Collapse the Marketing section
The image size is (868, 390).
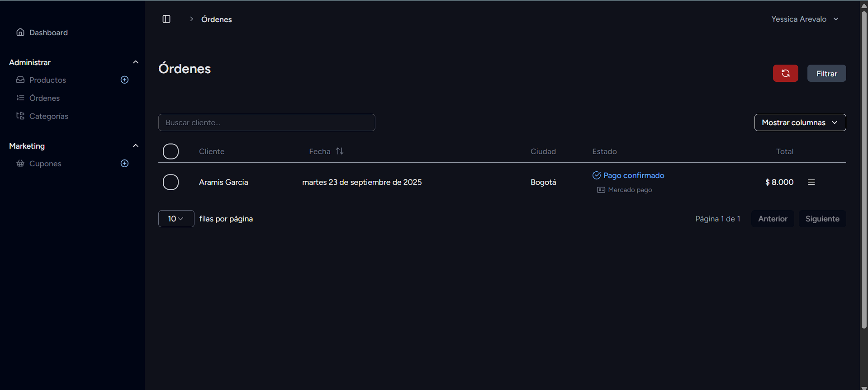click(x=135, y=146)
